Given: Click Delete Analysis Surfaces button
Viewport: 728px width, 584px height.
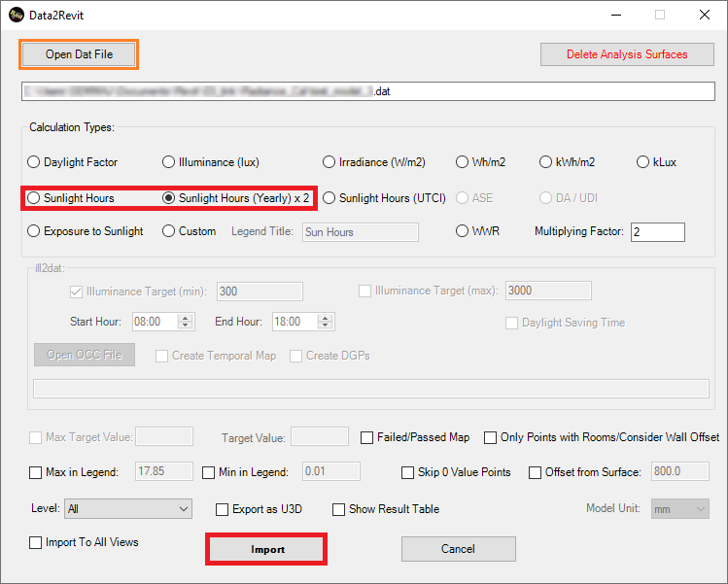Looking at the screenshot, I should [627, 54].
